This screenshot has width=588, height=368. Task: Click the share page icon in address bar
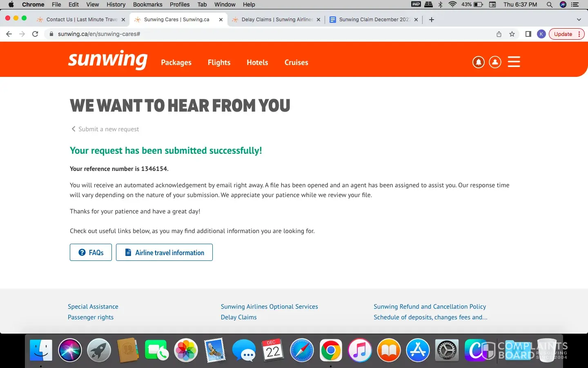tap(499, 34)
